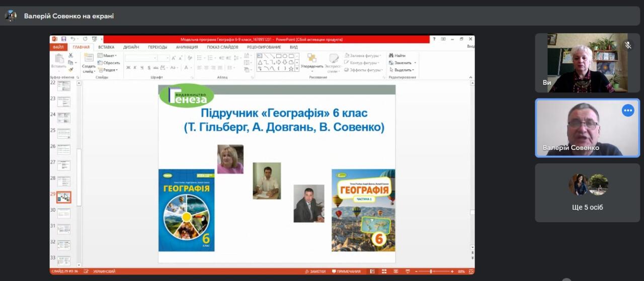Viewport: 644px width, 281px height.
Task: Select the triangle shape in gallery
Action: (x=260, y=62)
